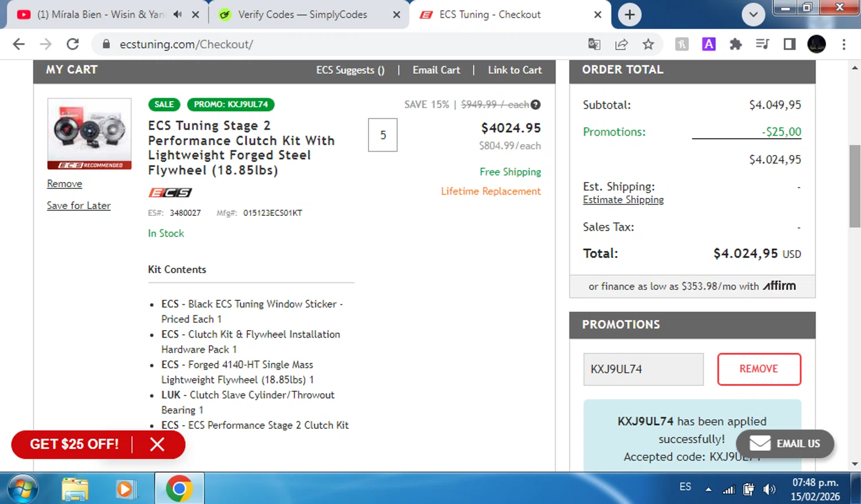The image size is (861, 504).
Task: Open File Explorer from the taskbar
Action: coord(75,489)
